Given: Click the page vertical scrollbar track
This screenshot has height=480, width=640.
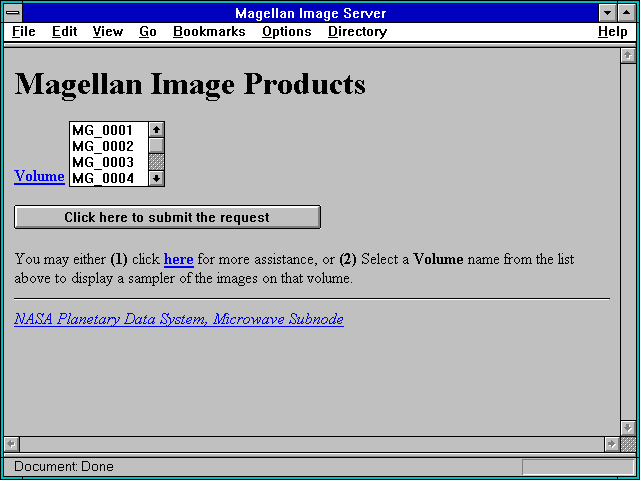Looking at the screenshot, I should click(x=628, y=242).
